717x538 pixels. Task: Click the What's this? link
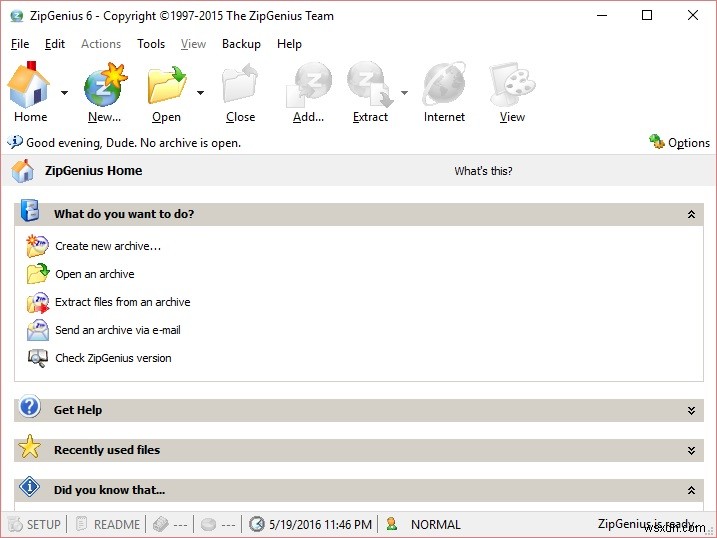click(x=483, y=171)
